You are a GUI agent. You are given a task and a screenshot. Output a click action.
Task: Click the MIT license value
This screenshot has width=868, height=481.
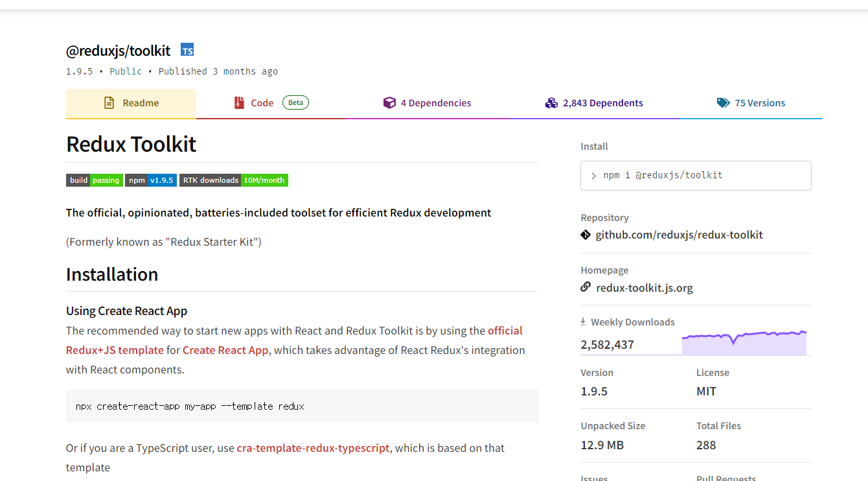pyautogui.click(x=706, y=392)
